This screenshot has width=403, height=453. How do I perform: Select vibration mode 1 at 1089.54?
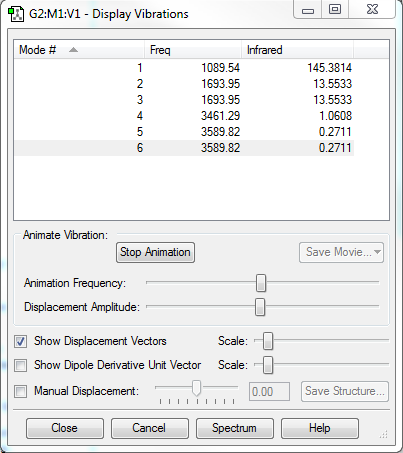point(184,68)
